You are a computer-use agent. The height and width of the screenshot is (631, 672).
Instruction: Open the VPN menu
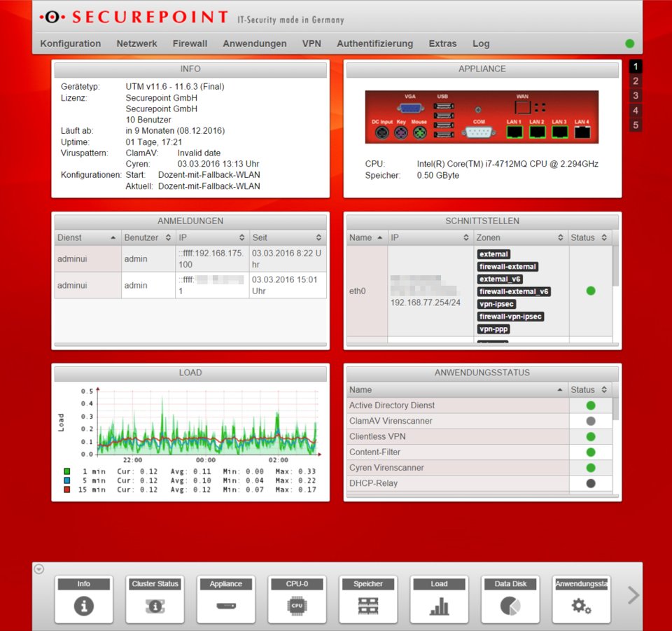311,43
